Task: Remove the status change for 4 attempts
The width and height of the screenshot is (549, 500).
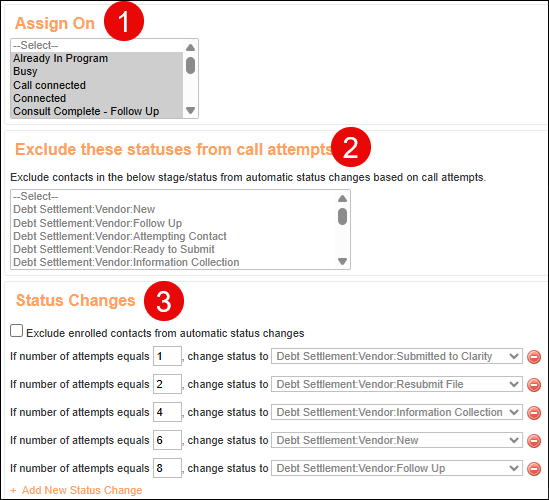Action: pos(534,413)
